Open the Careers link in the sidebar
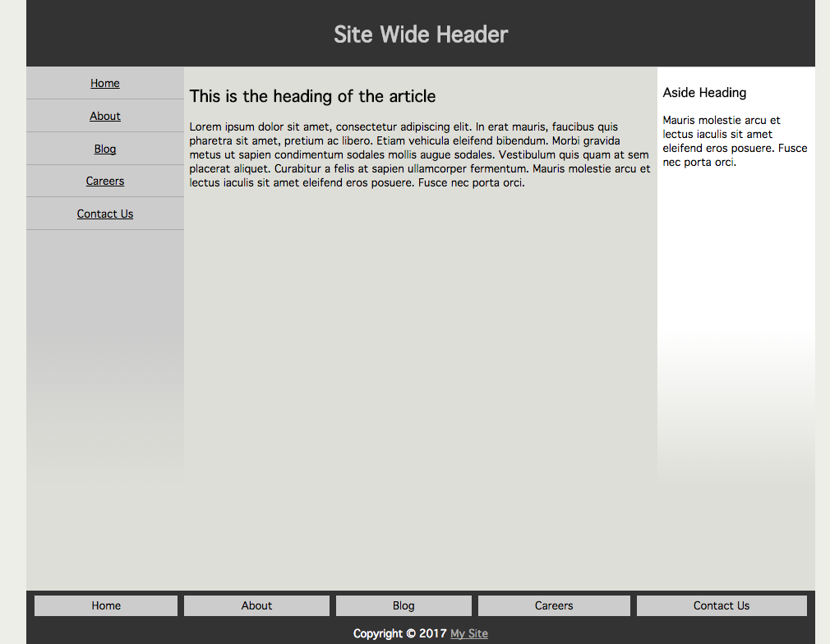 (104, 181)
